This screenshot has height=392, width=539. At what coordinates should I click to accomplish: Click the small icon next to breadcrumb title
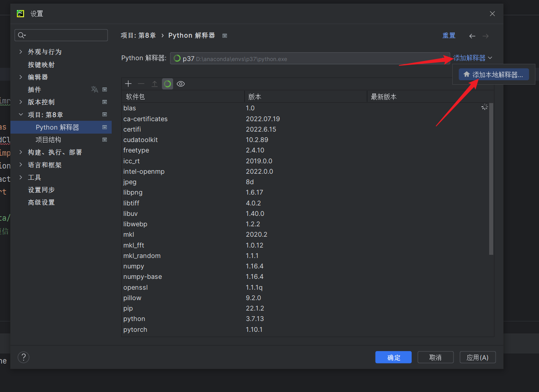click(x=225, y=36)
